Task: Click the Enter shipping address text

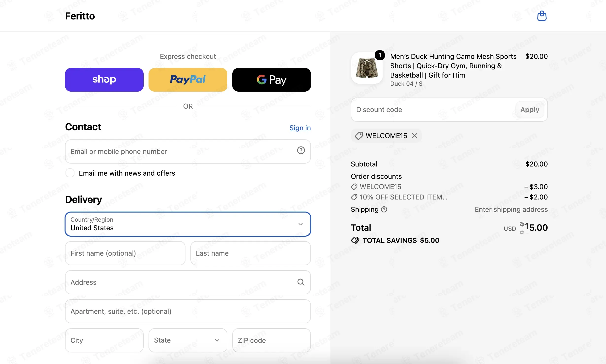Action: pyautogui.click(x=511, y=209)
